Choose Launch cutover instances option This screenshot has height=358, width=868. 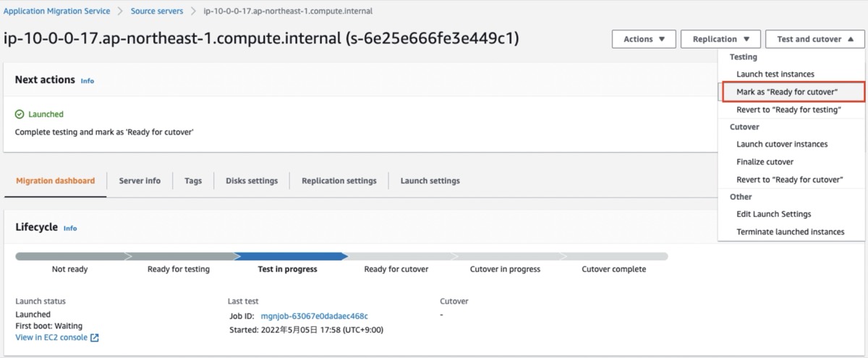[782, 144]
